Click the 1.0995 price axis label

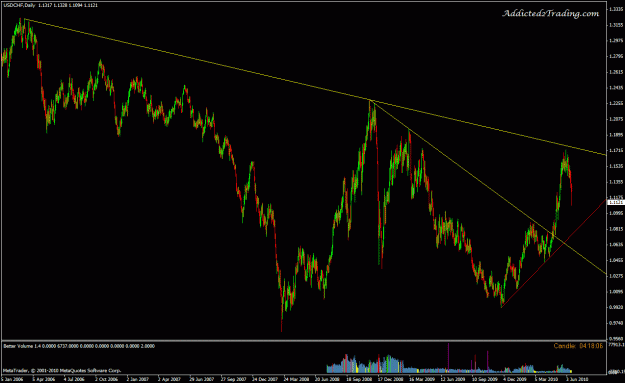(616, 213)
